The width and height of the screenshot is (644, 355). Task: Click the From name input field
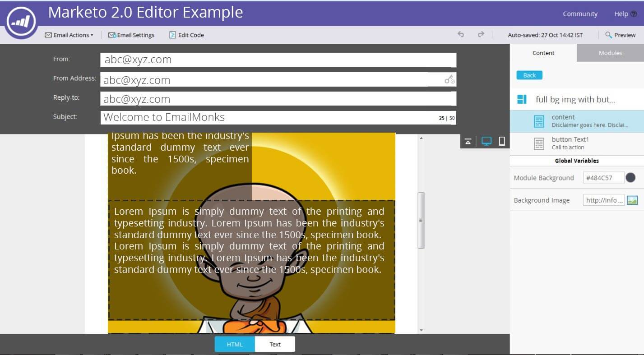[x=278, y=60]
